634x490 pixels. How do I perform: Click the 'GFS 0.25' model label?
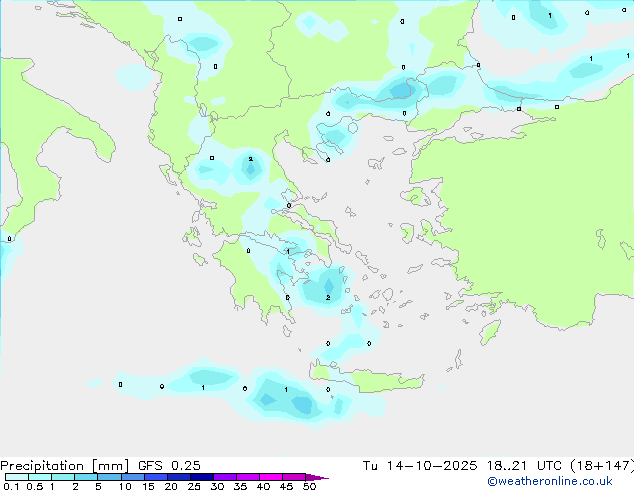(x=169, y=466)
